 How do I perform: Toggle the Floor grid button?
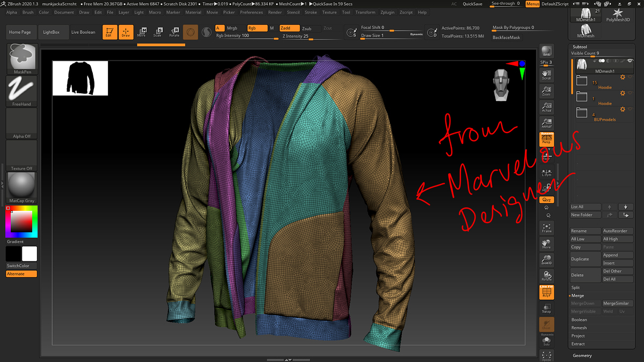tap(546, 156)
